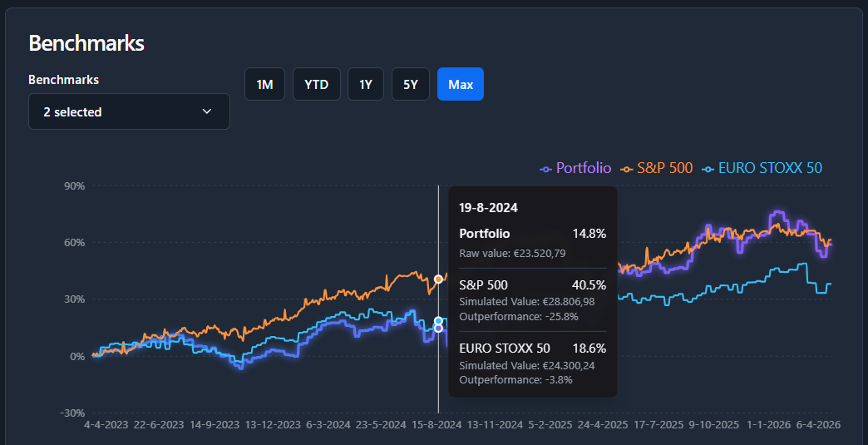Click the 4-4-2023 x-axis date label

[x=105, y=424]
